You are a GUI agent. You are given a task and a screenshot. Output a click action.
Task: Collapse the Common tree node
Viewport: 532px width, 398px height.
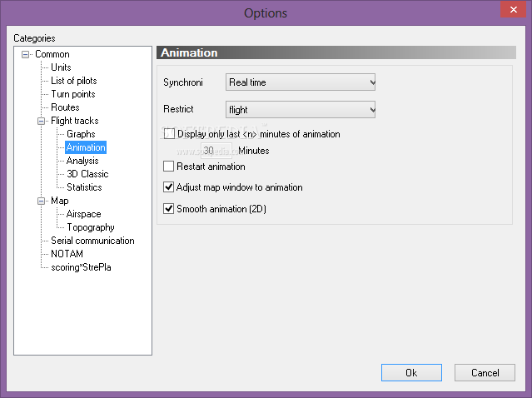point(26,54)
